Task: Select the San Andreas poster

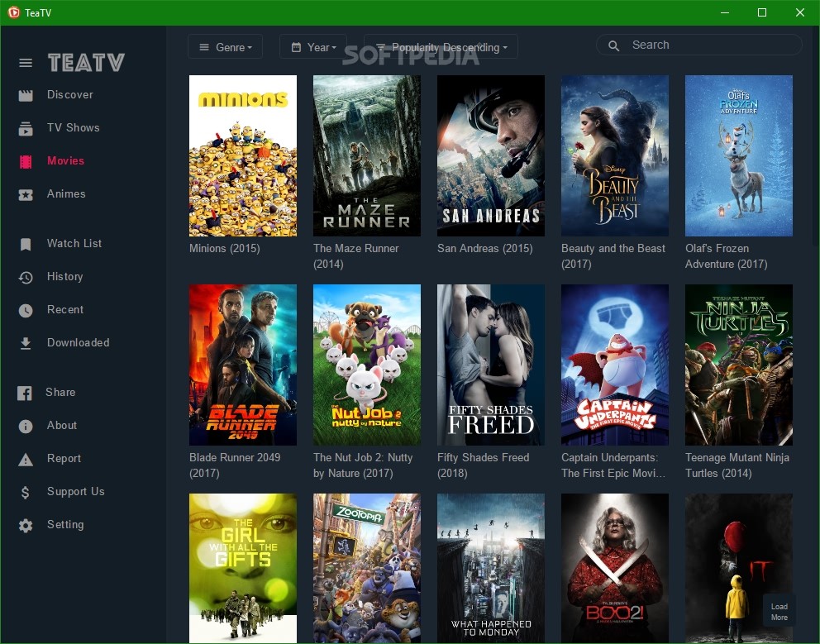Action: (490, 155)
